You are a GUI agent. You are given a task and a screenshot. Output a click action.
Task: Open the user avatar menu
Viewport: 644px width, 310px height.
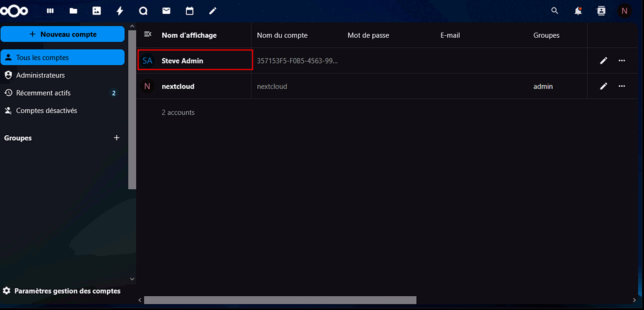[624, 11]
